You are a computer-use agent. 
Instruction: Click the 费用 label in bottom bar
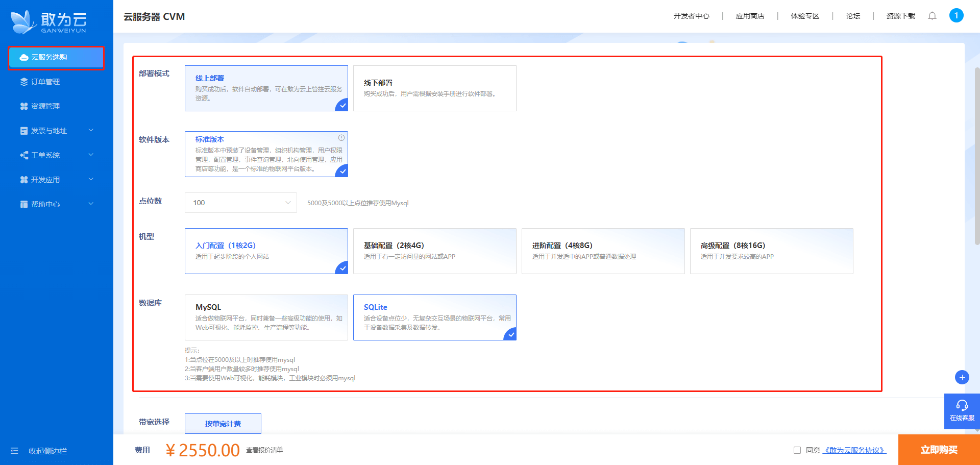[142, 450]
